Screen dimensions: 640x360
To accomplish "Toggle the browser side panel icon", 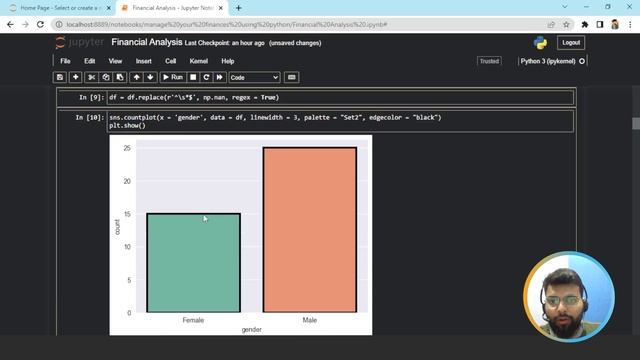I will [x=600, y=24].
